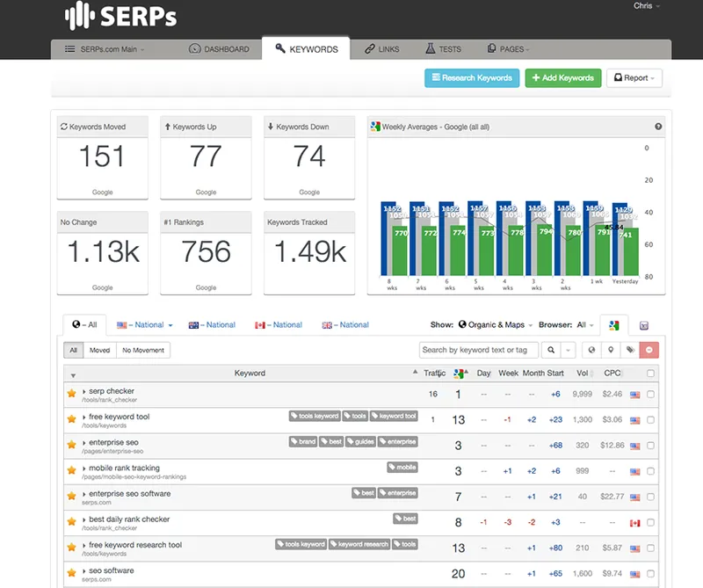Viewport: 703px width, 588px height.
Task: Open the SERPs.com Main site dropdown
Action: point(105,49)
